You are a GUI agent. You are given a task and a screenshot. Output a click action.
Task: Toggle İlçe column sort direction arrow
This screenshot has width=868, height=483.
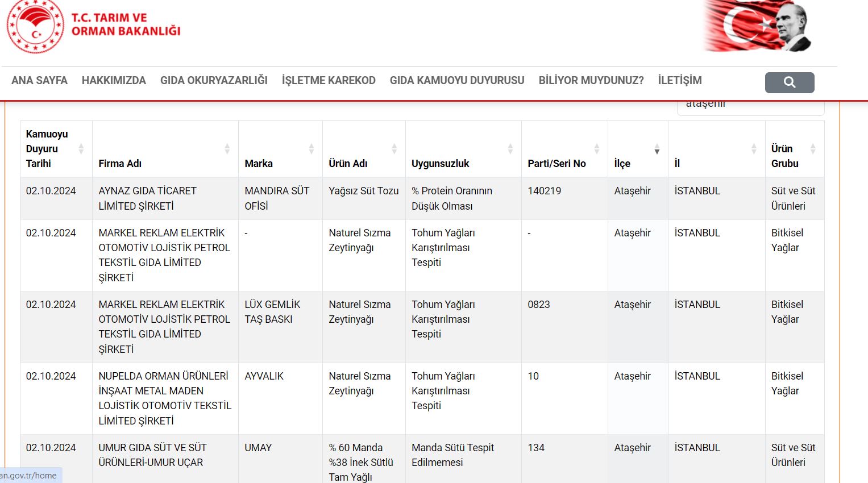click(657, 149)
